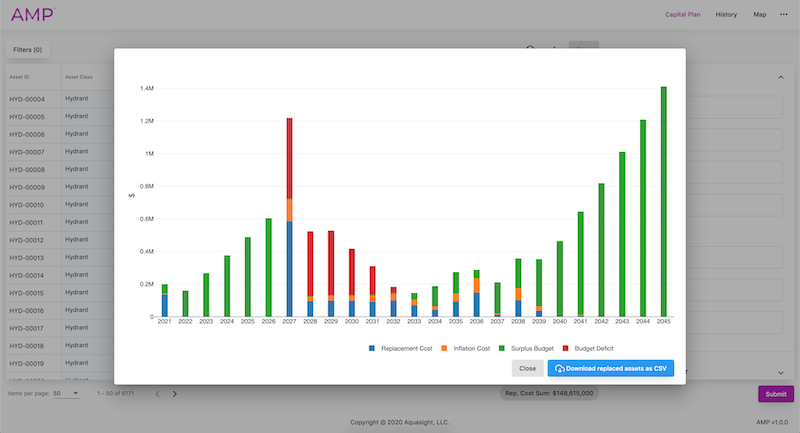Click the Download replaced assets as CSV button
800x433 pixels.
pyautogui.click(x=610, y=368)
